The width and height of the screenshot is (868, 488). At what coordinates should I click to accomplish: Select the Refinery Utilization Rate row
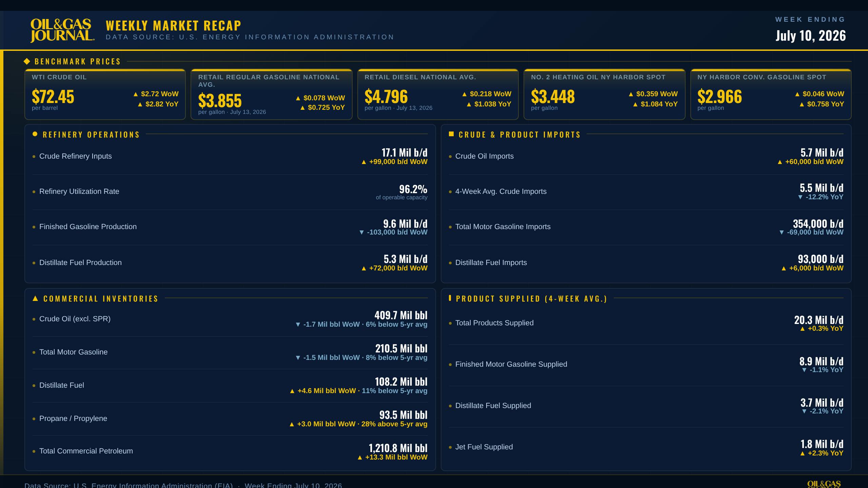230,192
